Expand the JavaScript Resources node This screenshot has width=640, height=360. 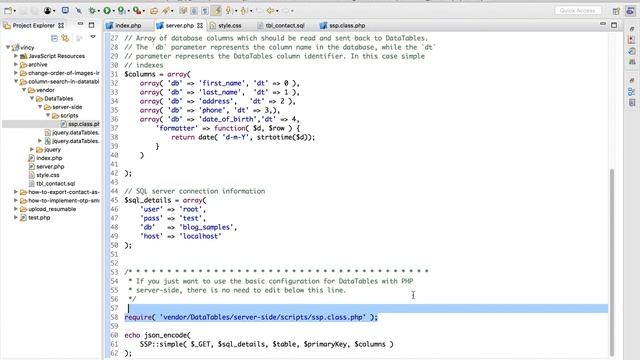click(x=16, y=56)
